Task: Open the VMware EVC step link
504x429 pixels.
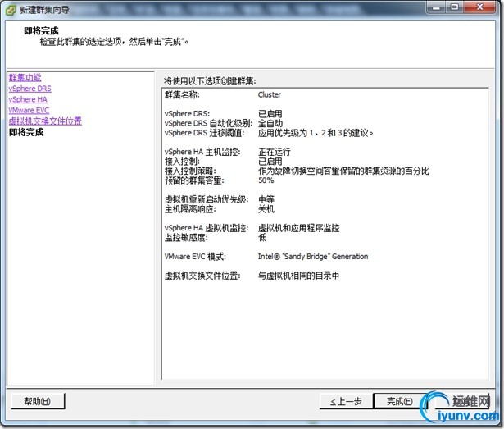Action: click(x=29, y=110)
